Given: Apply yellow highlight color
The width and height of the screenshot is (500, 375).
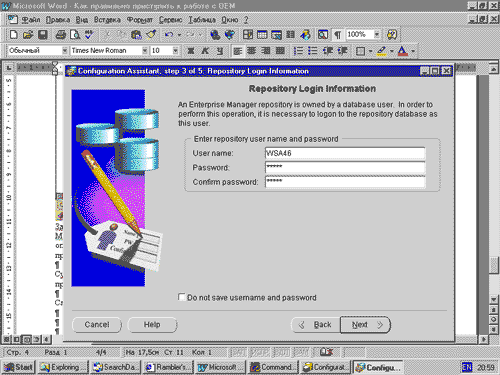Looking at the screenshot, I should [x=382, y=51].
